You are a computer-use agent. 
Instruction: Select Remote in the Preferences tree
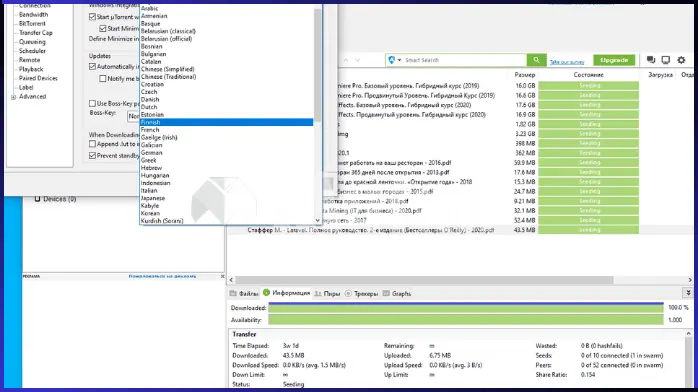click(29, 60)
